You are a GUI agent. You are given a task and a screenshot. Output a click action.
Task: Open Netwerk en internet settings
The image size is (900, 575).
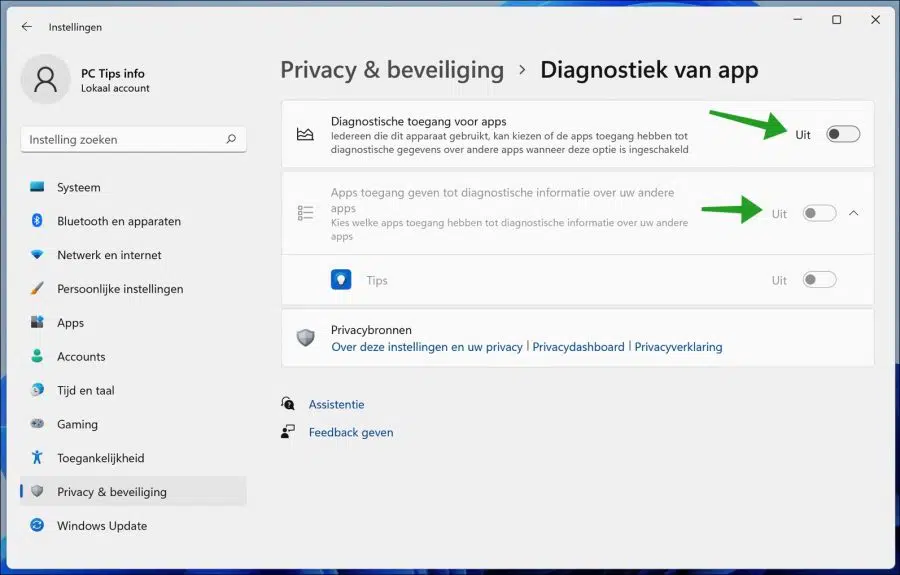133,255
